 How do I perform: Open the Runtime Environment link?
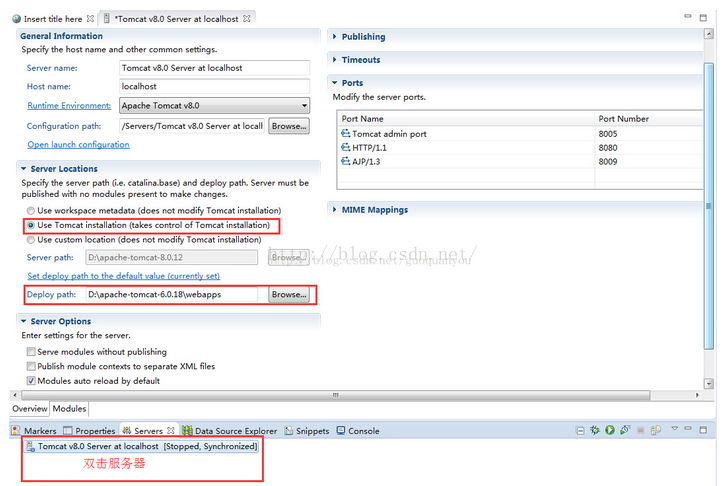coord(69,106)
